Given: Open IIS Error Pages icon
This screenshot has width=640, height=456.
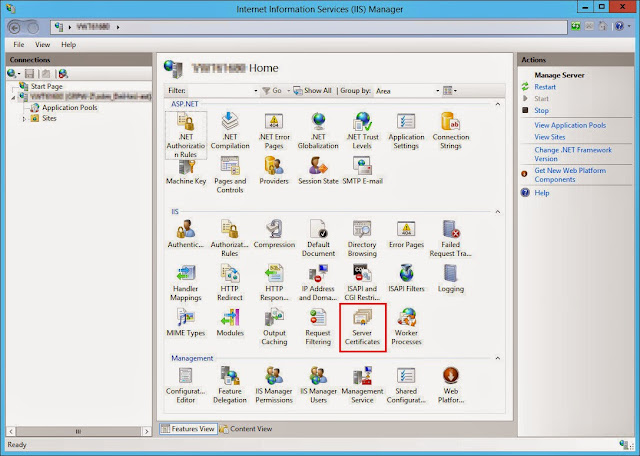Looking at the screenshot, I should [406, 234].
